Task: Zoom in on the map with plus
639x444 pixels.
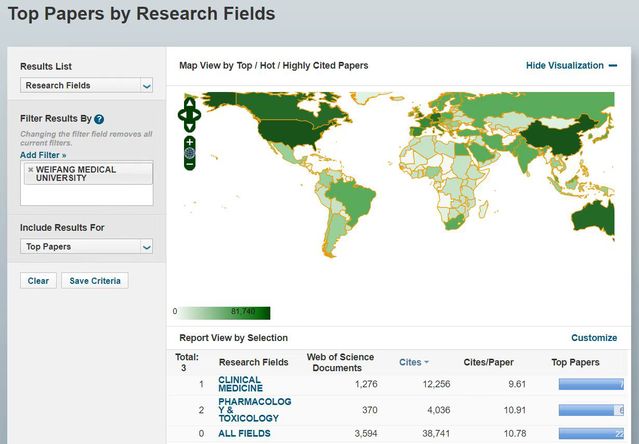Action: (190, 142)
